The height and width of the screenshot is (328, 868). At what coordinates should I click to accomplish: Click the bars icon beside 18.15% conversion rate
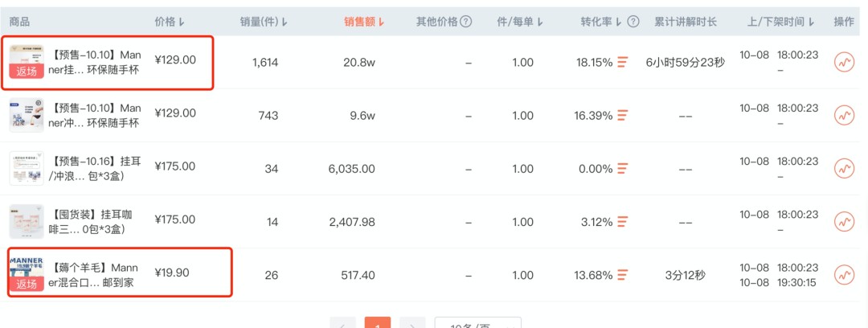coord(623,62)
